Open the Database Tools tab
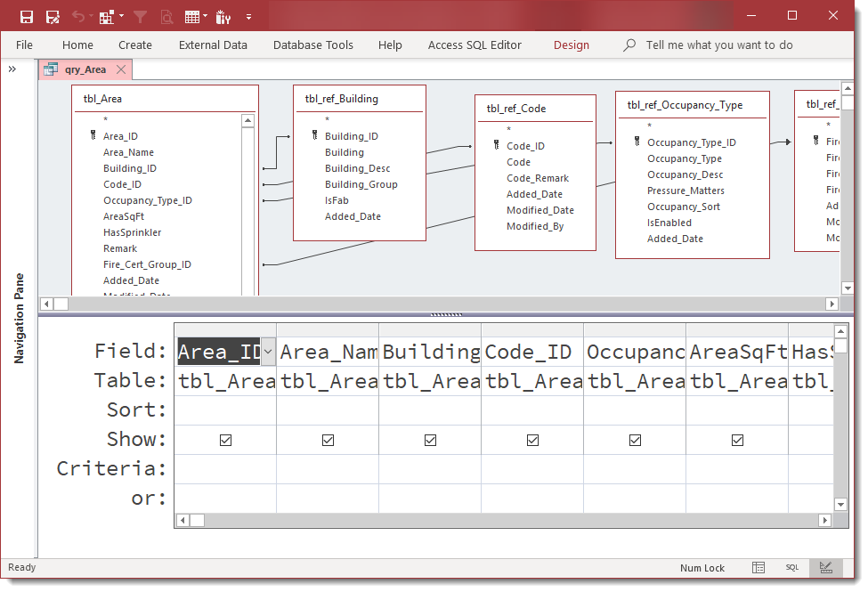 pyautogui.click(x=312, y=45)
